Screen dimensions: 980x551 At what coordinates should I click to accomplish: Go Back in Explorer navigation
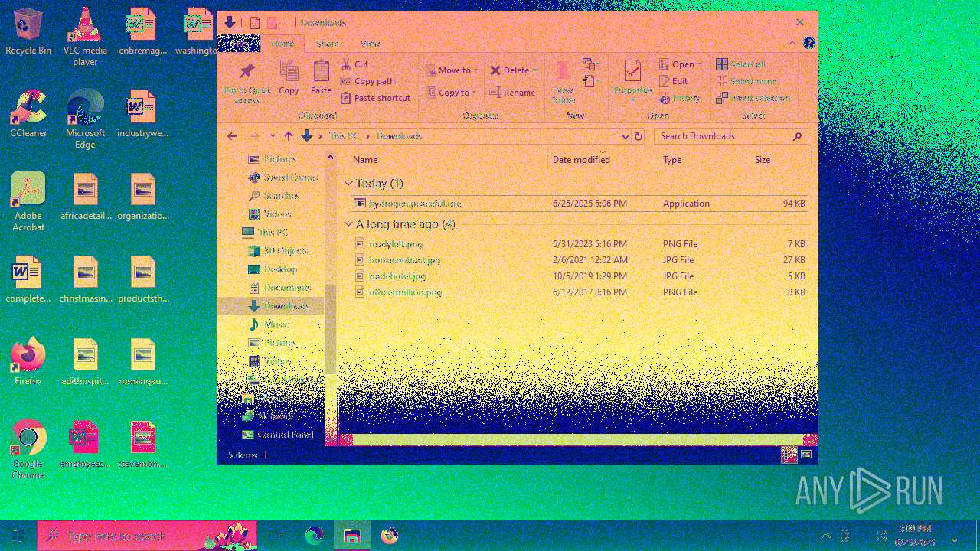coord(232,136)
